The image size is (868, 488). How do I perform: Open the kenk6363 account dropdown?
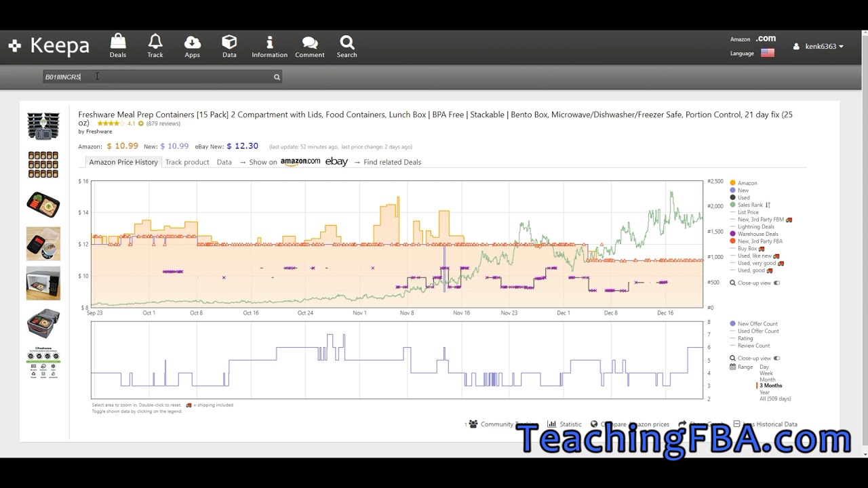point(818,46)
